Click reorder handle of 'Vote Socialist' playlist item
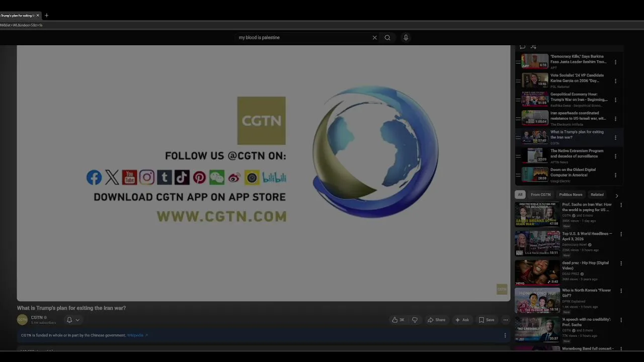This screenshot has width=644, height=362. point(518,81)
